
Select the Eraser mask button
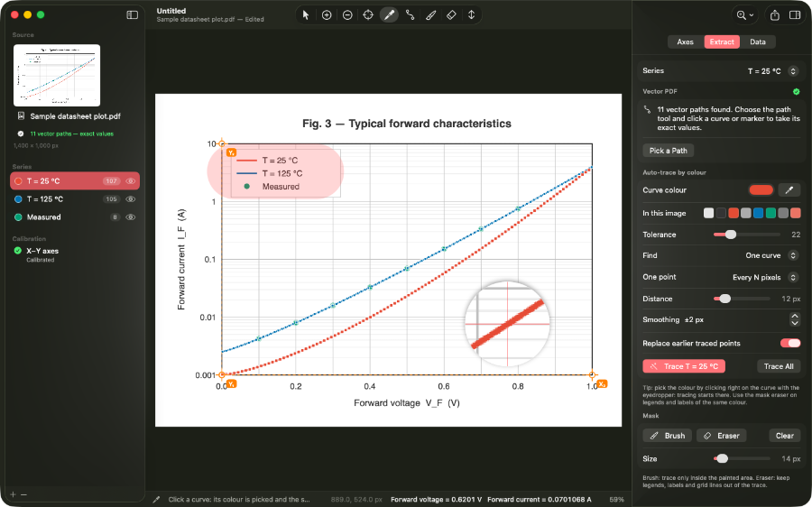coord(722,436)
